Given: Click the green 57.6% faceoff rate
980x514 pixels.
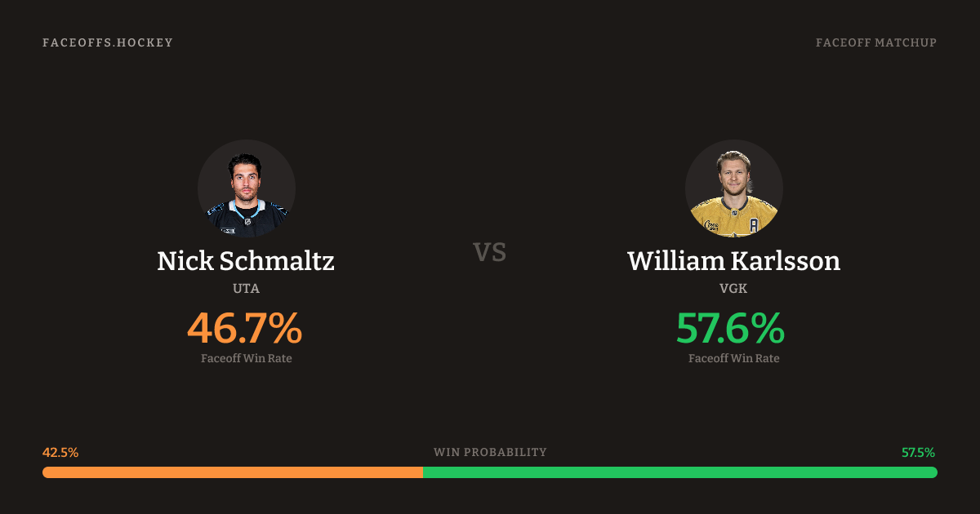Looking at the screenshot, I should pos(730,328).
